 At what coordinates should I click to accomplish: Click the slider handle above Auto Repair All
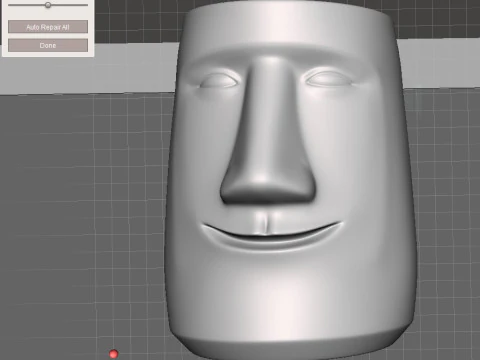point(48,5)
